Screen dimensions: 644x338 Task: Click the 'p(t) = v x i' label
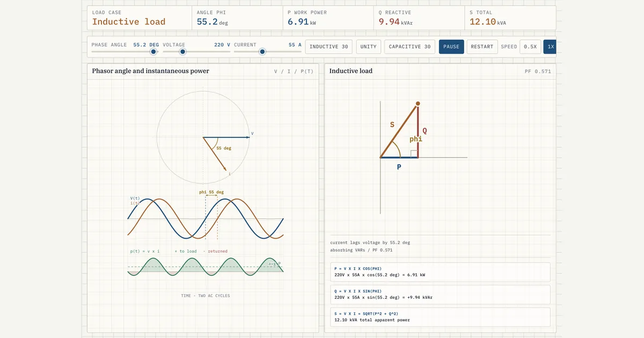145,251
